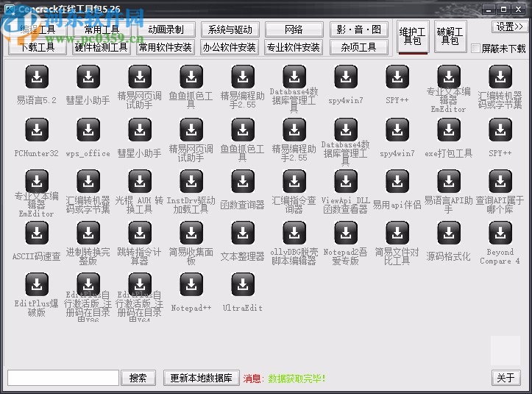The image size is (532, 394).
Task: Switch to the 网络 category tab
Action: pos(294,29)
